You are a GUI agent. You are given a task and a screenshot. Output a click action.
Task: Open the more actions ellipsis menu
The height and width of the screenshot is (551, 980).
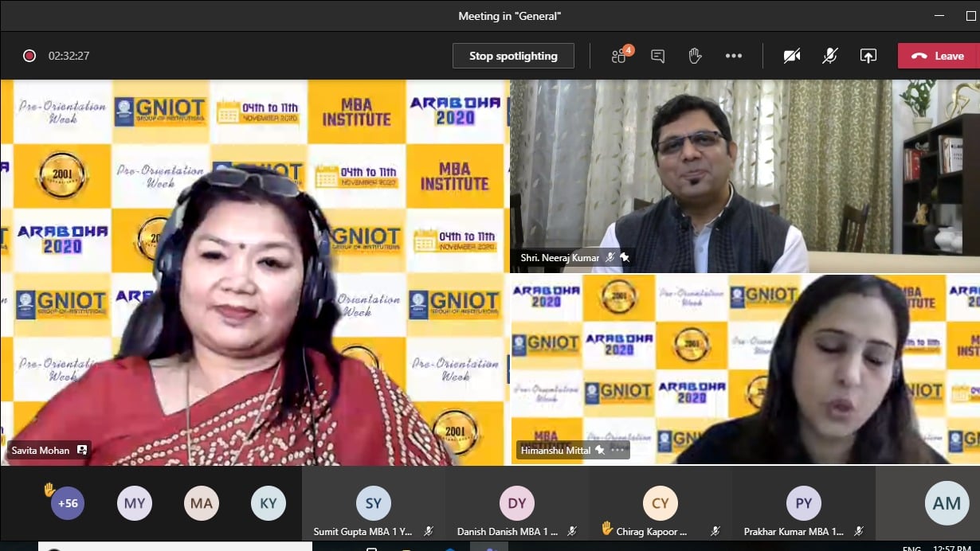tap(733, 56)
